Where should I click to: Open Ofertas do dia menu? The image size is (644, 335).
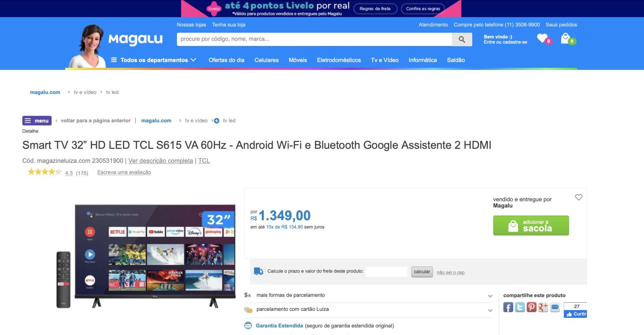pyautogui.click(x=226, y=60)
